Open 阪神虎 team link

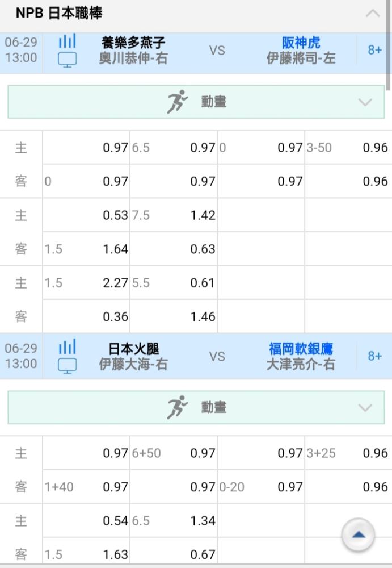[x=301, y=43]
